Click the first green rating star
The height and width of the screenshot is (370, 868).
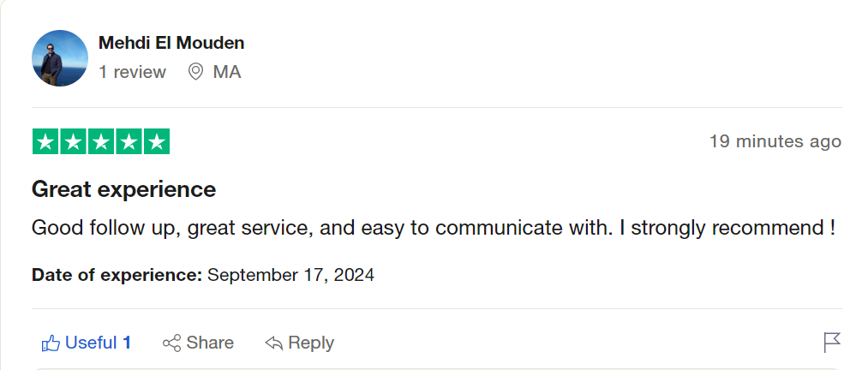point(46,142)
